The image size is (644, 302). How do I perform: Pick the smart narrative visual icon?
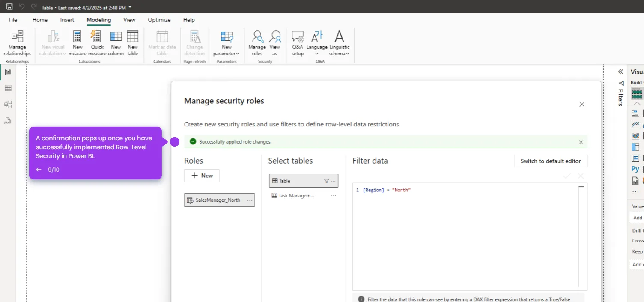coord(635,158)
